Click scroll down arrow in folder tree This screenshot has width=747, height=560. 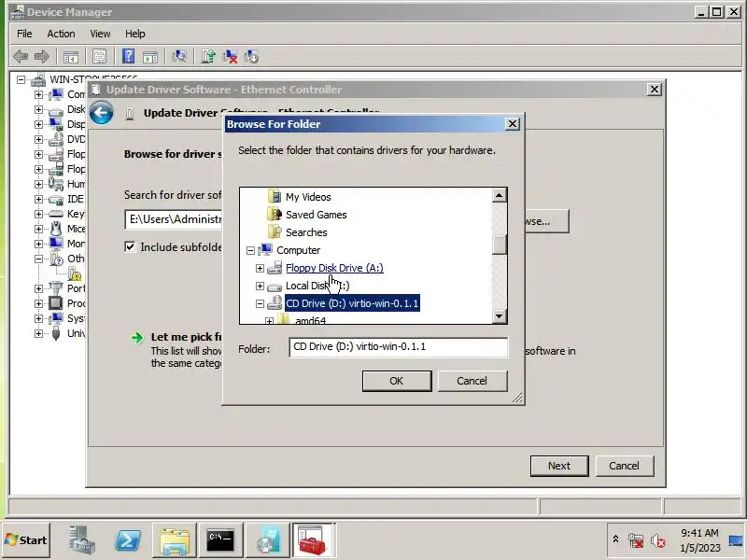(x=500, y=316)
